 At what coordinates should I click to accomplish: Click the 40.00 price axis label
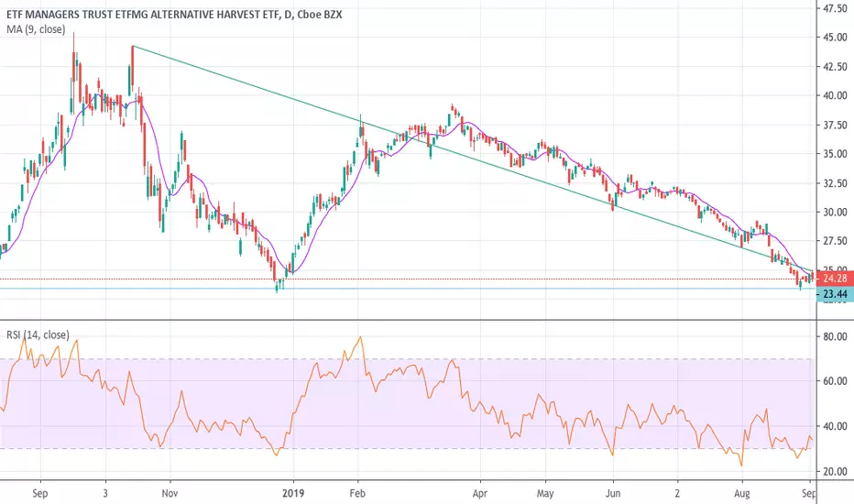(835, 96)
